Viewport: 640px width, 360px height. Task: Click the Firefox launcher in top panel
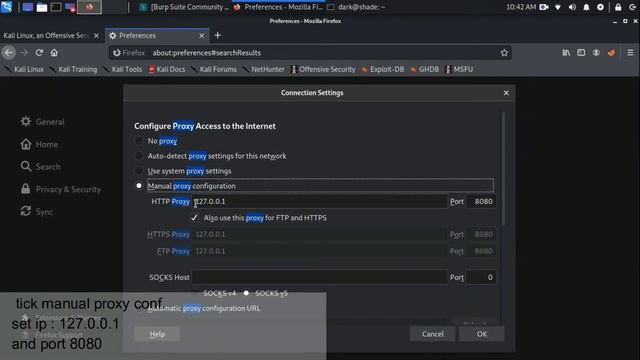pyautogui.click(x=89, y=7)
